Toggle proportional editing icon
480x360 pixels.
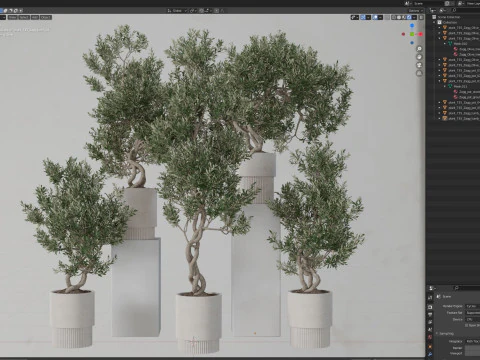point(217,11)
